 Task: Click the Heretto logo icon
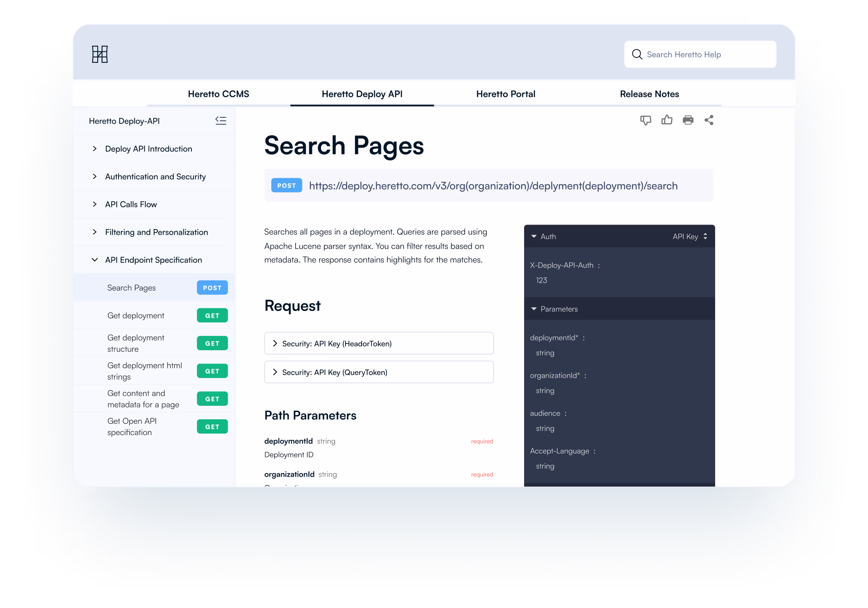[x=100, y=54]
